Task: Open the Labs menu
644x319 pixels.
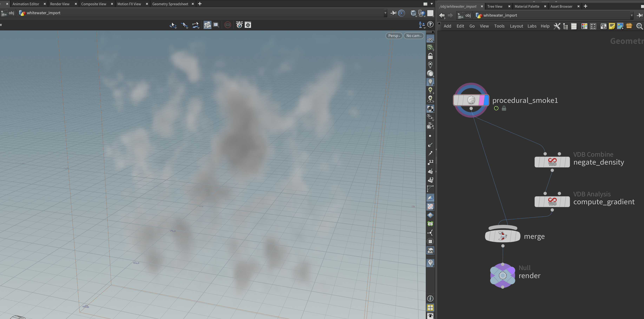Action: [532, 26]
